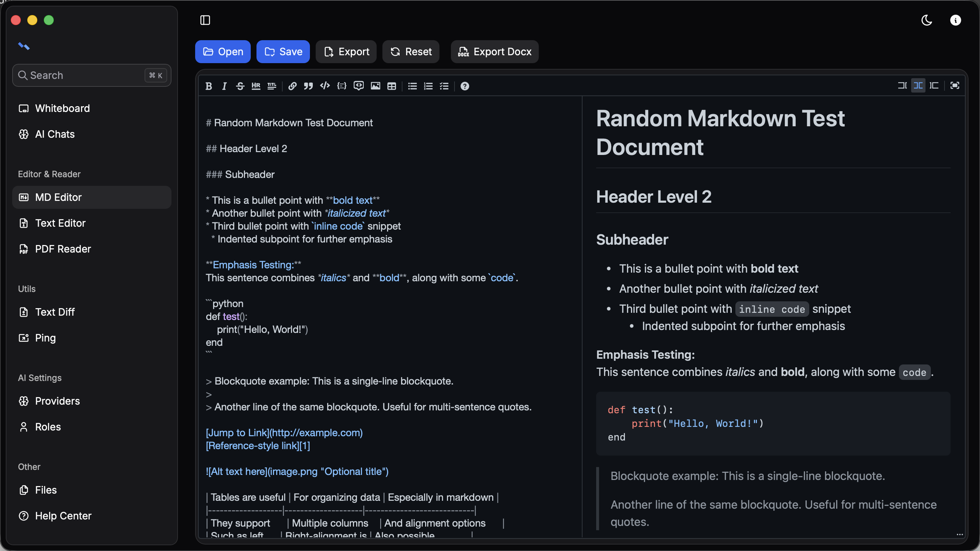Switch to edit-only view mode
Viewport: 980px width, 551px height.
tap(902, 86)
